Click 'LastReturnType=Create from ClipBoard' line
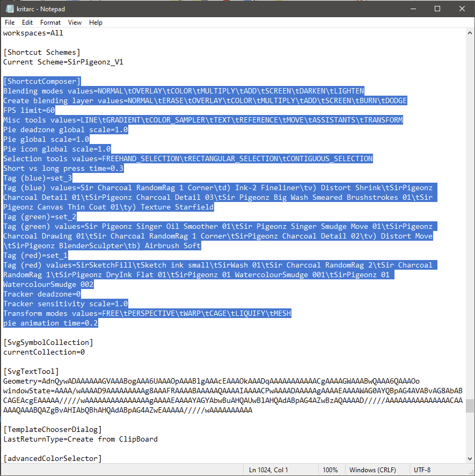This screenshot has width=475, height=476. click(x=81, y=439)
